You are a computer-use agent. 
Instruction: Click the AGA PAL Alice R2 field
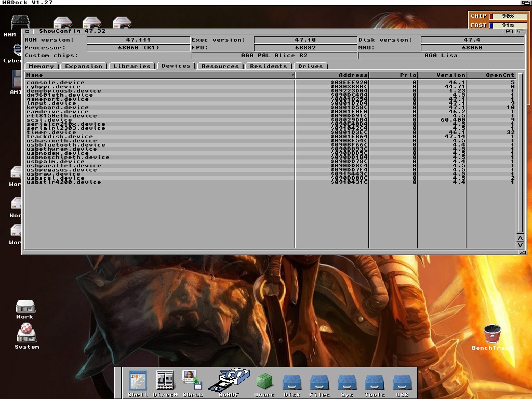point(274,55)
